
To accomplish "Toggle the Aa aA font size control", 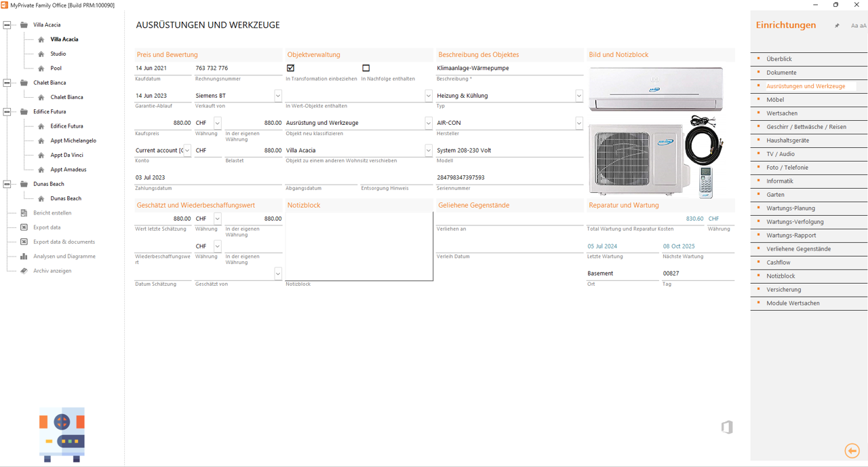I will pyautogui.click(x=859, y=26).
